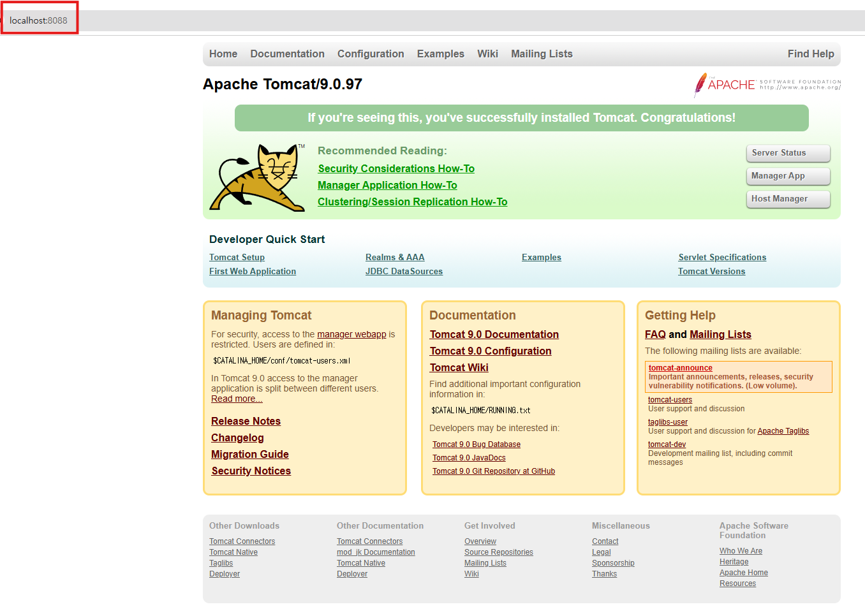Click the Server Status button
Screen dimensions: 865x616
pyautogui.click(x=788, y=153)
